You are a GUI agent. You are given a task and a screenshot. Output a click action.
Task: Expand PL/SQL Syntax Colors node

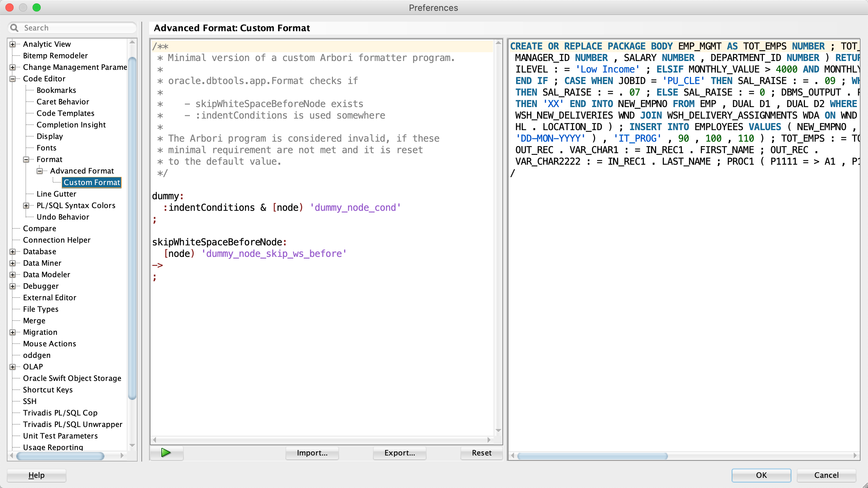26,206
